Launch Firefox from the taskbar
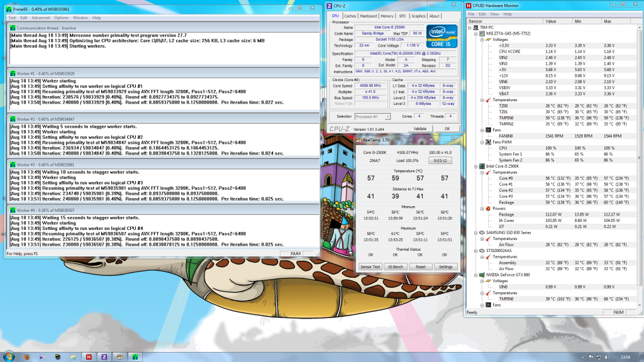This screenshot has width=644, height=362. tap(27, 357)
